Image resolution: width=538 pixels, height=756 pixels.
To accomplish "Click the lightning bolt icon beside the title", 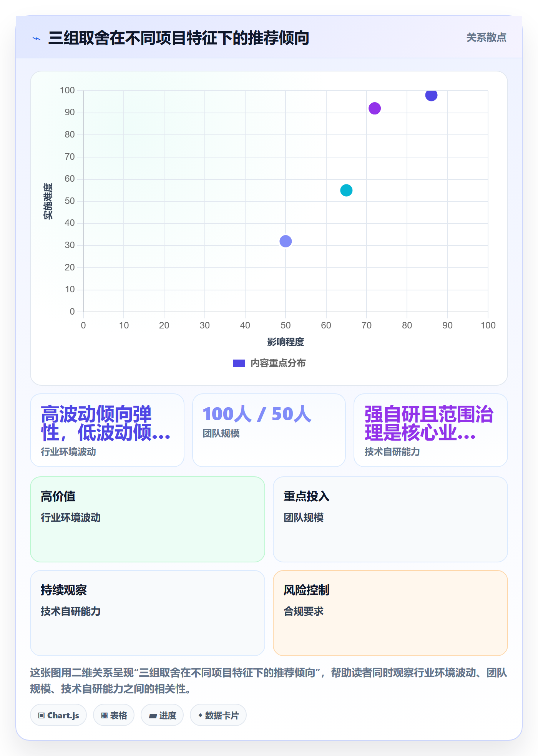I will click(37, 38).
